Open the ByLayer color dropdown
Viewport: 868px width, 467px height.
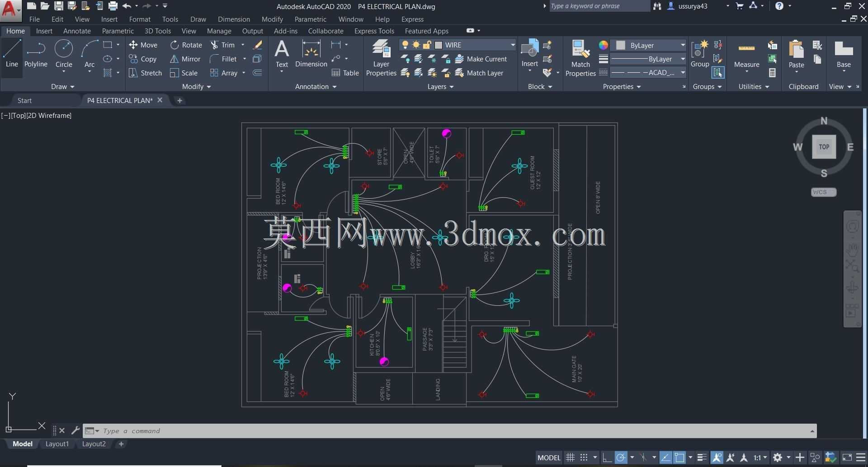(x=683, y=45)
